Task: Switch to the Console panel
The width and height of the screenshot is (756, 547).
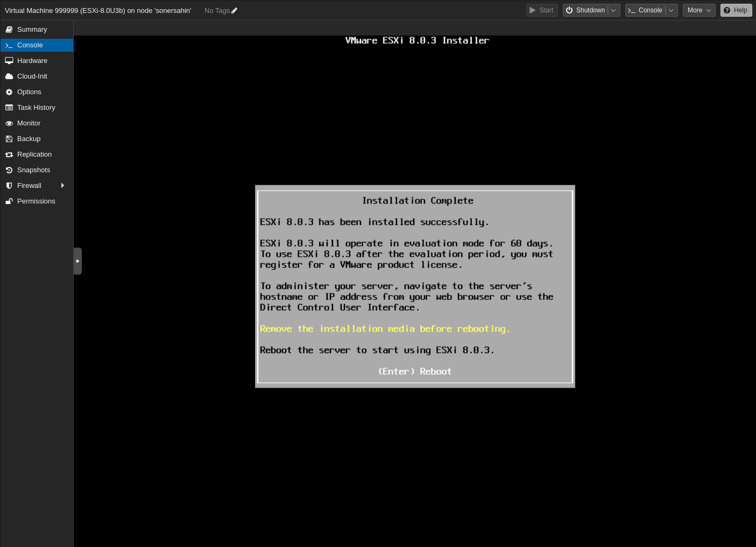Action: pyautogui.click(x=30, y=45)
